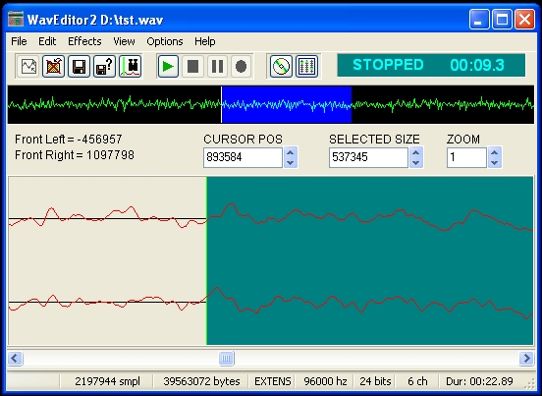
Task: Increase CURSOR POS with up arrow
Action: (x=290, y=152)
